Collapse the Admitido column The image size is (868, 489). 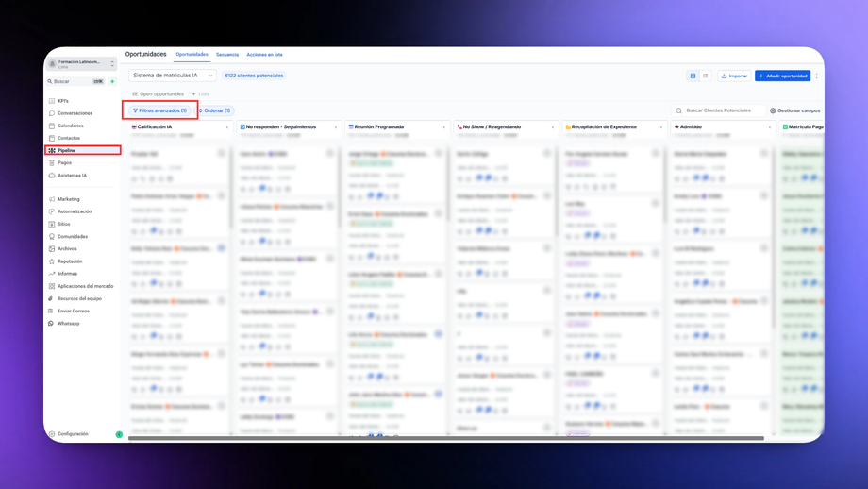point(770,127)
